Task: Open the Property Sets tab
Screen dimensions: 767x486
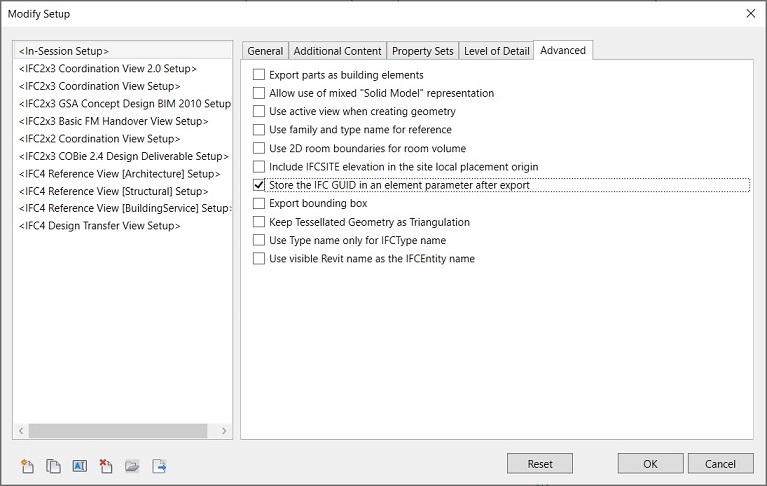Action: click(422, 51)
